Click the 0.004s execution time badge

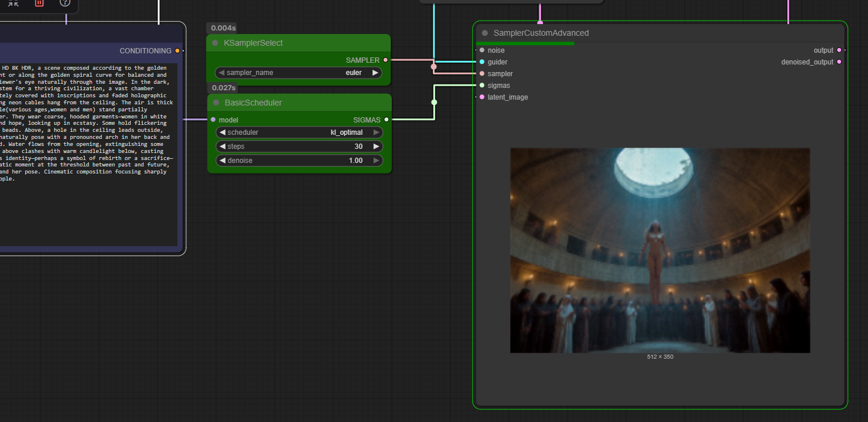click(x=223, y=28)
